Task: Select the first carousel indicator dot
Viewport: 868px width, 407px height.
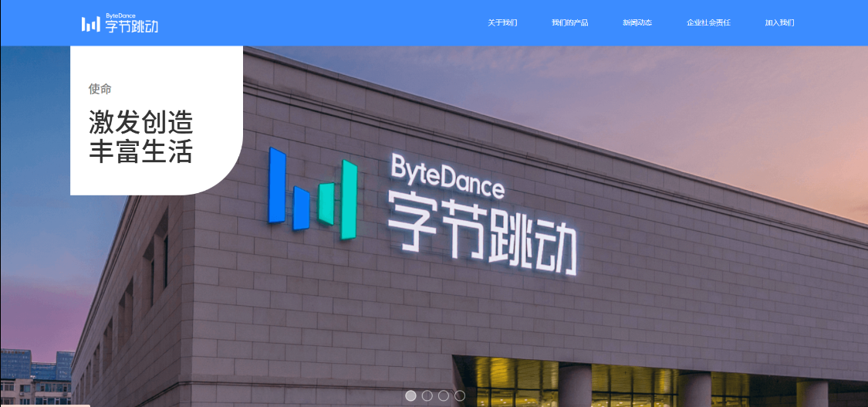Action: coord(410,395)
